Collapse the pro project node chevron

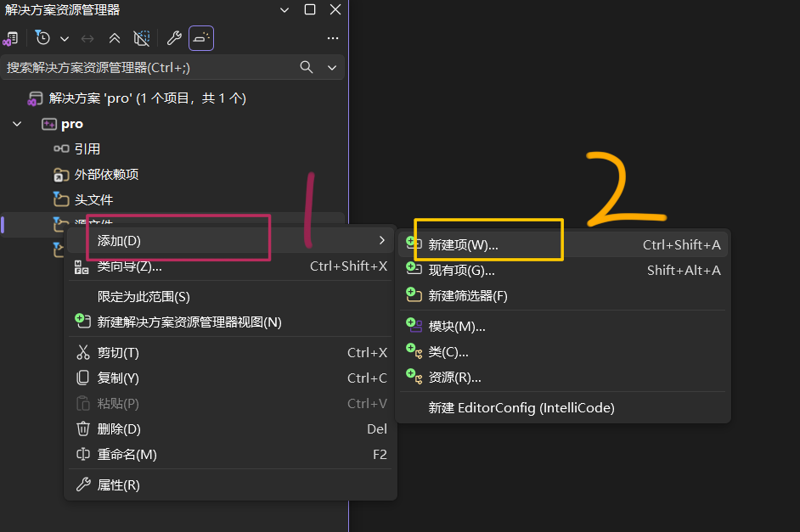[17, 124]
